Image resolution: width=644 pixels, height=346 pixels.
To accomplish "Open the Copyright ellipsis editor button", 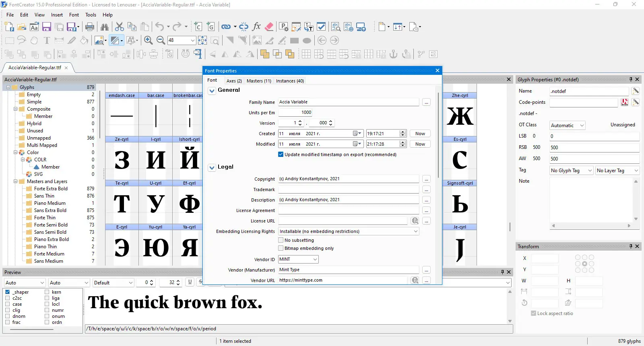I will click(426, 179).
